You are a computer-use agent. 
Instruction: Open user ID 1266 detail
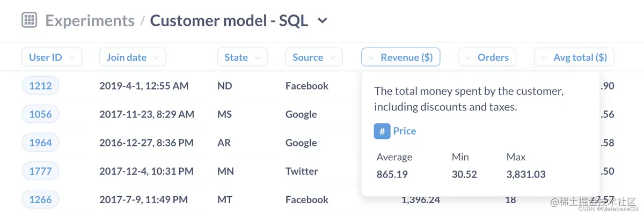click(40, 199)
